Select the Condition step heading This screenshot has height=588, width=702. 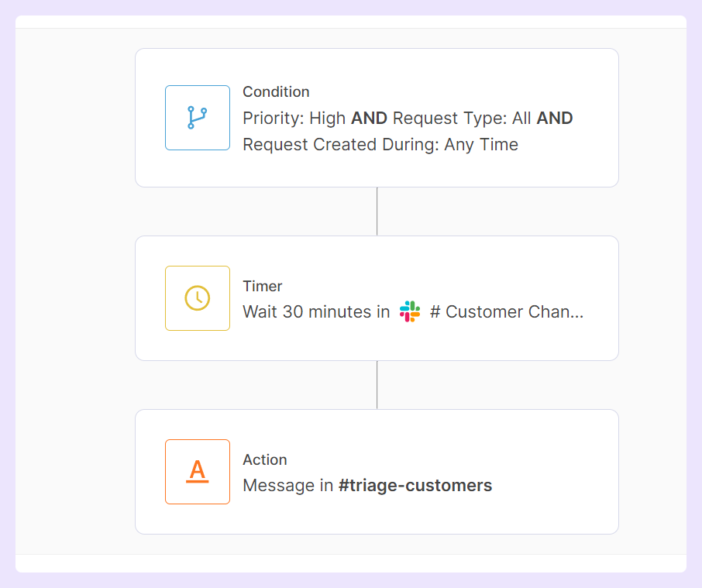coord(276,91)
